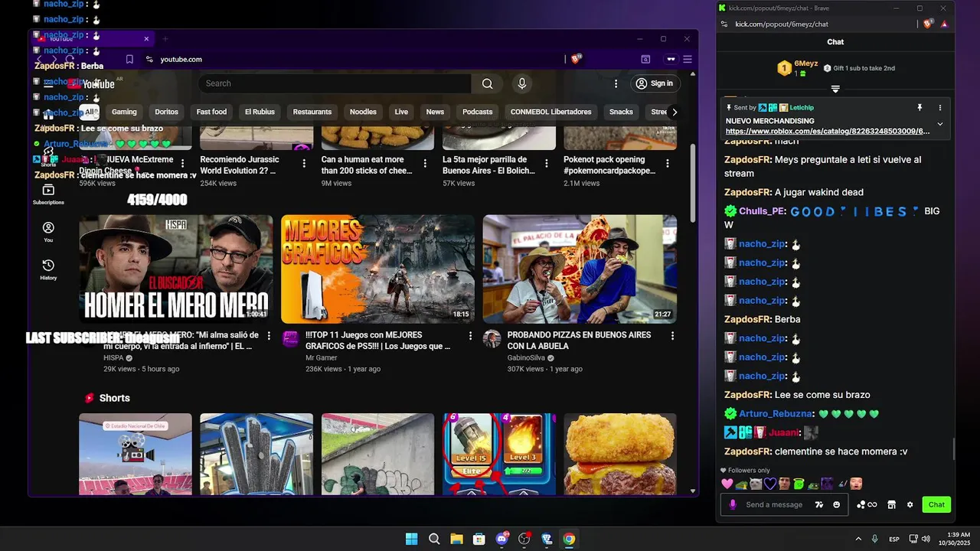Open options for TOP 11 Juegos video

[471, 335]
